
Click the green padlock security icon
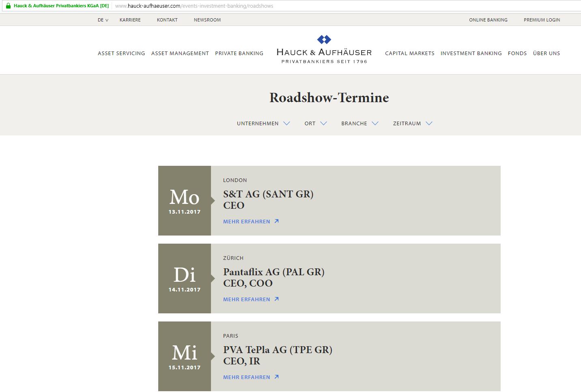pos(8,6)
